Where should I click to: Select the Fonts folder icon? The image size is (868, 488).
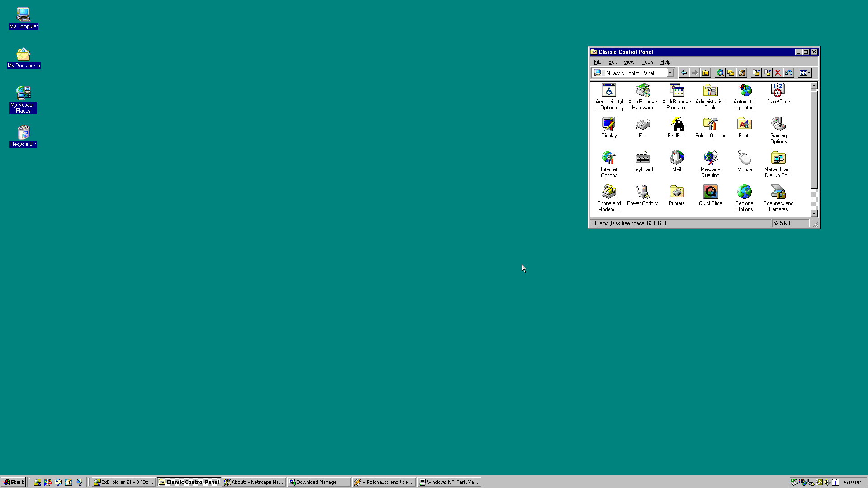[x=744, y=127]
